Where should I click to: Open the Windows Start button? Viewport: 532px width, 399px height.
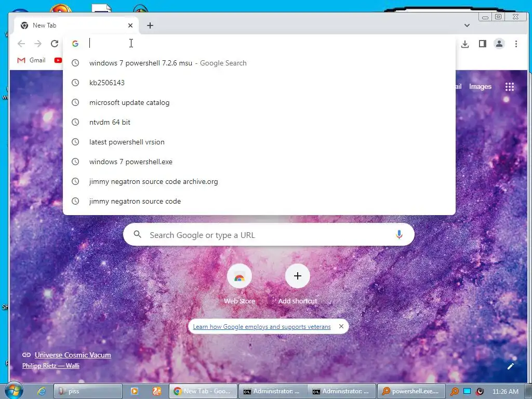tap(14, 391)
